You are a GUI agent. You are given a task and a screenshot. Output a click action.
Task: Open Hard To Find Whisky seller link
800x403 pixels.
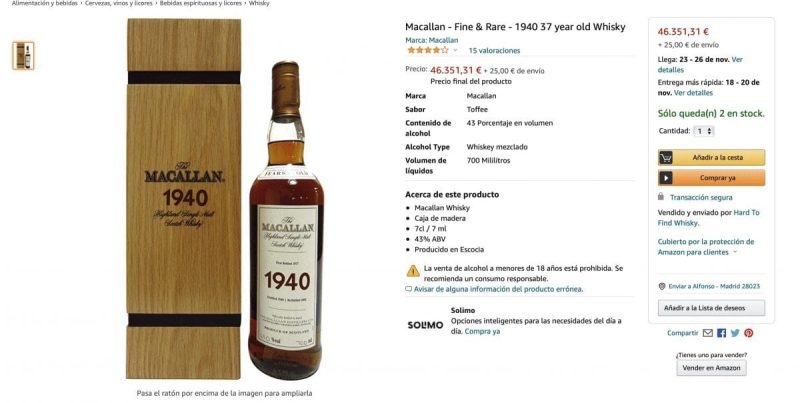click(x=708, y=218)
